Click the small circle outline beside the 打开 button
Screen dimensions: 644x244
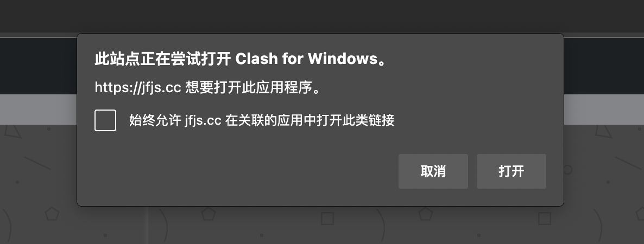tap(568, 170)
